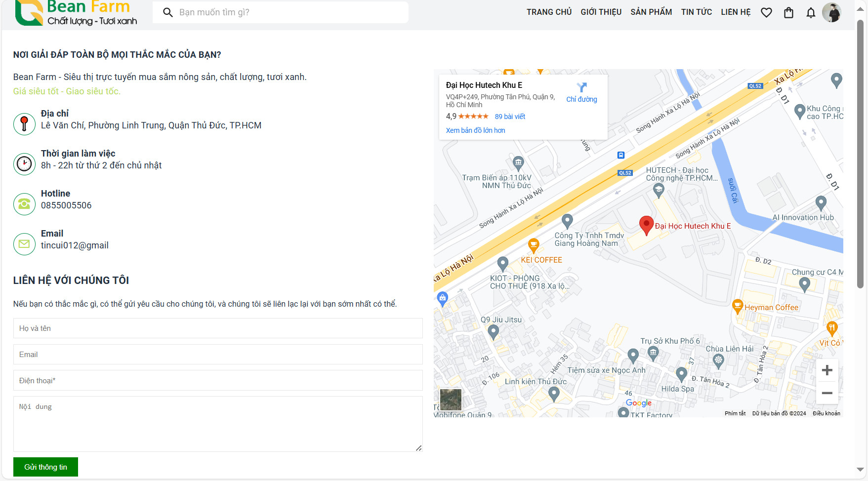This screenshot has height=481, width=868.
Task: Zoom out the map with minus button
Action: (x=827, y=394)
